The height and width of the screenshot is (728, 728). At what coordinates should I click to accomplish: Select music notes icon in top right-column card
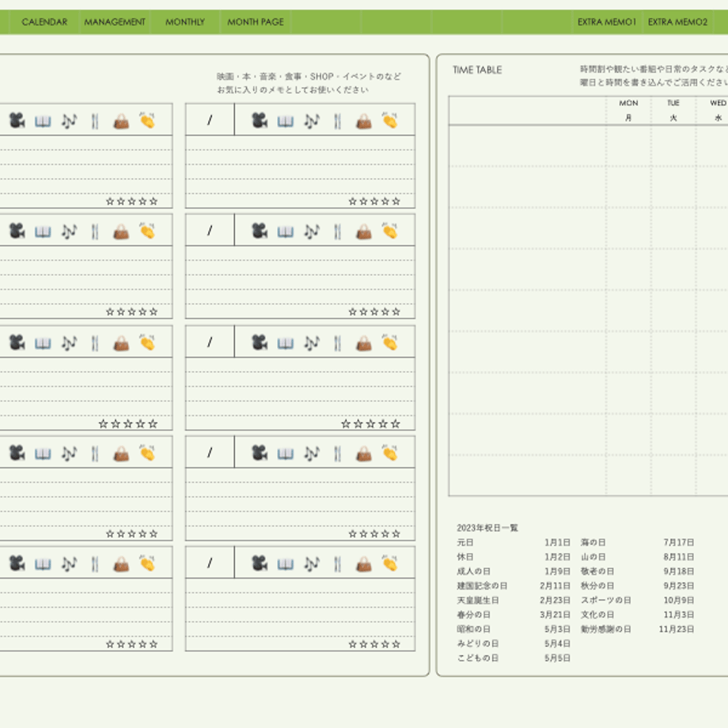312,121
